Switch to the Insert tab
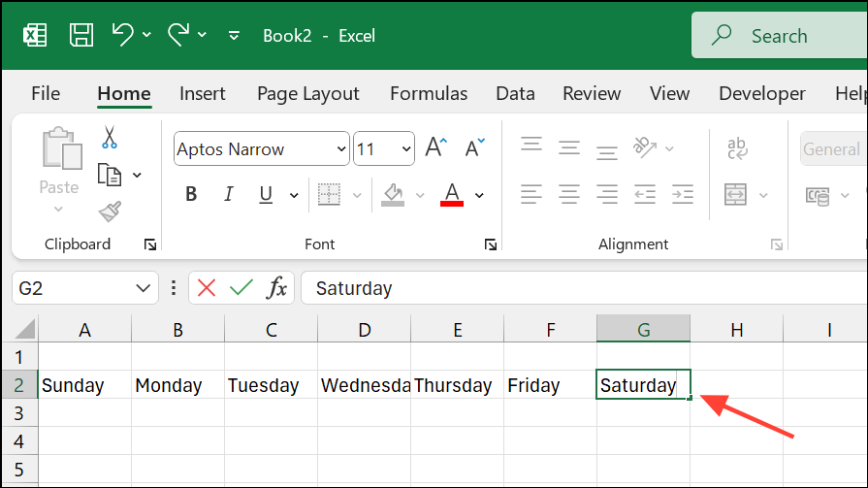The height and width of the screenshot is (488, 868). pos(203,94)
